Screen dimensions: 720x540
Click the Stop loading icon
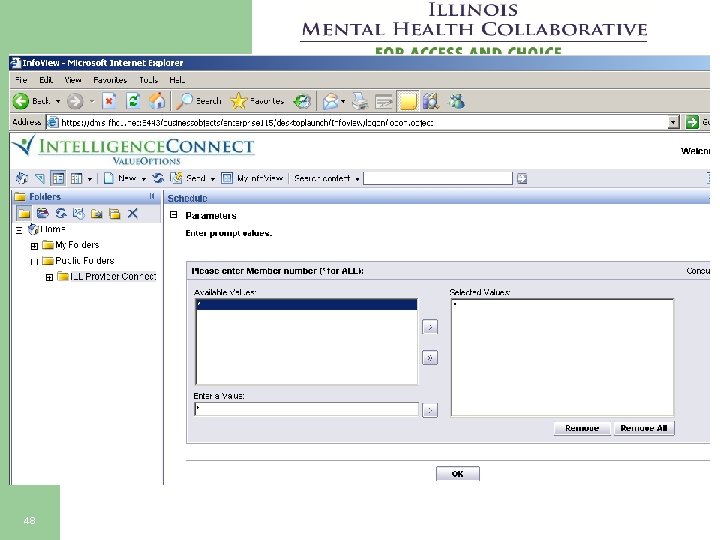(x=109, y=101)
